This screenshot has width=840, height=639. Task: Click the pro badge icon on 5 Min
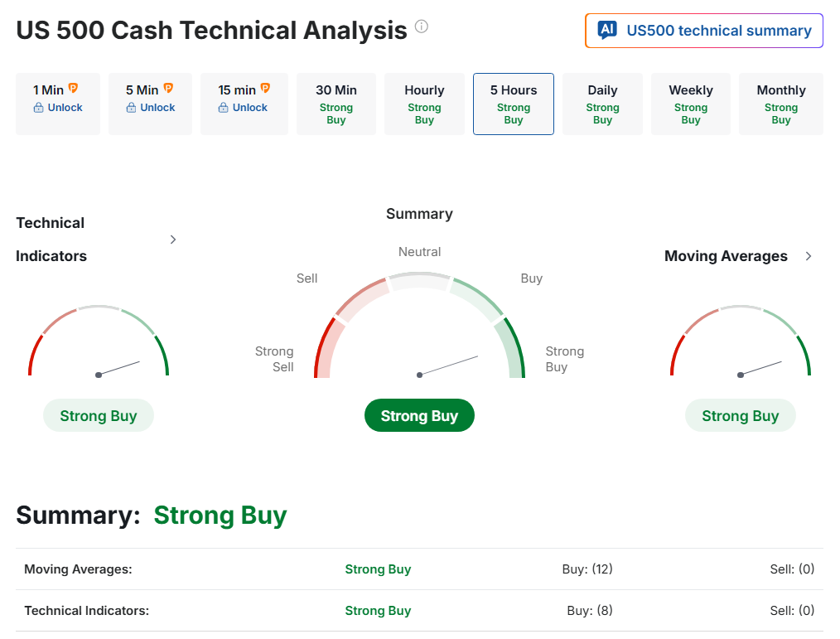pos(169,88)
